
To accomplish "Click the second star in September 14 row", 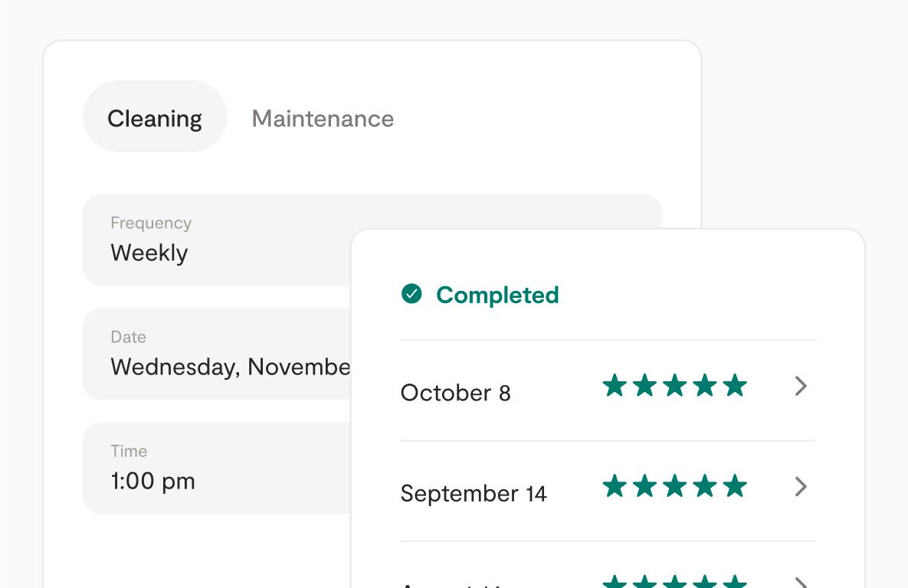I will click(x=644, y=486).
